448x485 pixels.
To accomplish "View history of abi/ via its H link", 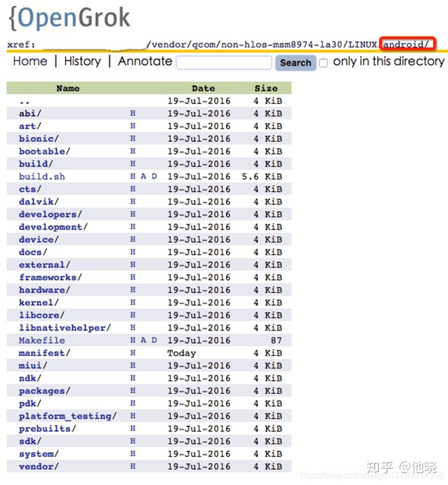I will tap(133, 113).
